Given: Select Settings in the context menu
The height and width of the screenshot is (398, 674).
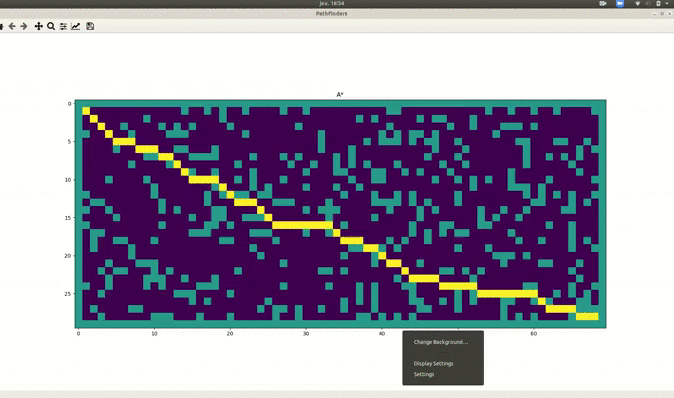Looking at the screenshot, I should 424,374.
